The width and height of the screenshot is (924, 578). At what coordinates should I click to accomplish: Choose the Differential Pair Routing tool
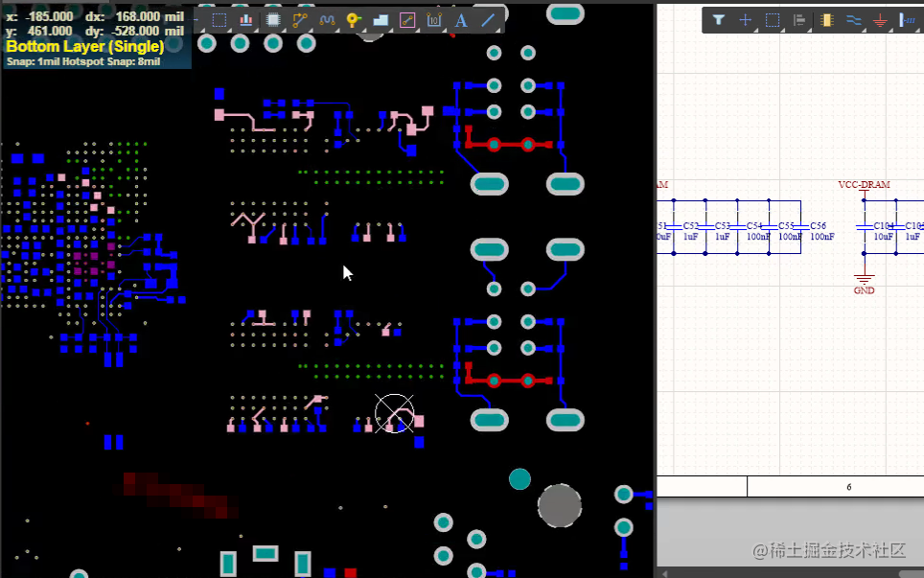click(x=328, y=19)
